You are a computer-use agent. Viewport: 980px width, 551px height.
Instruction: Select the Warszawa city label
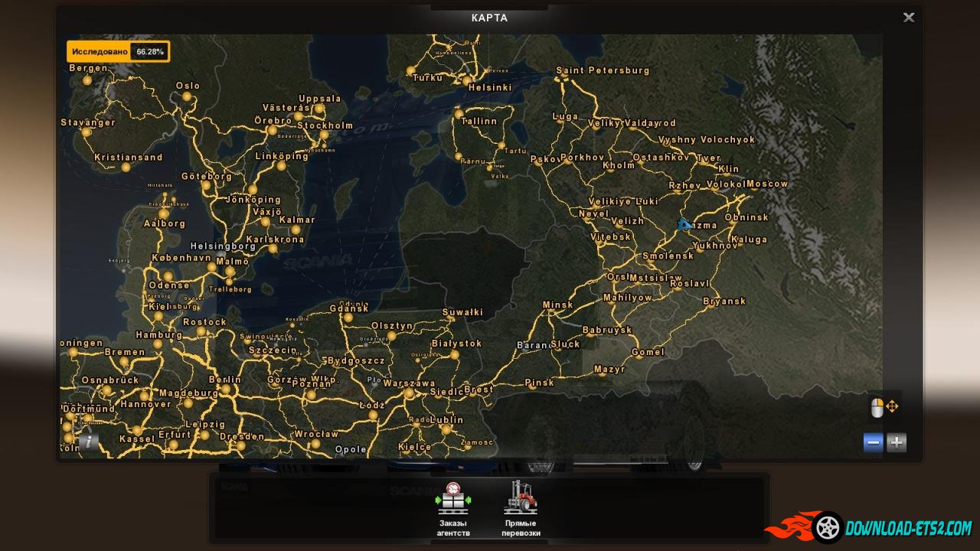tap(409, 383)
